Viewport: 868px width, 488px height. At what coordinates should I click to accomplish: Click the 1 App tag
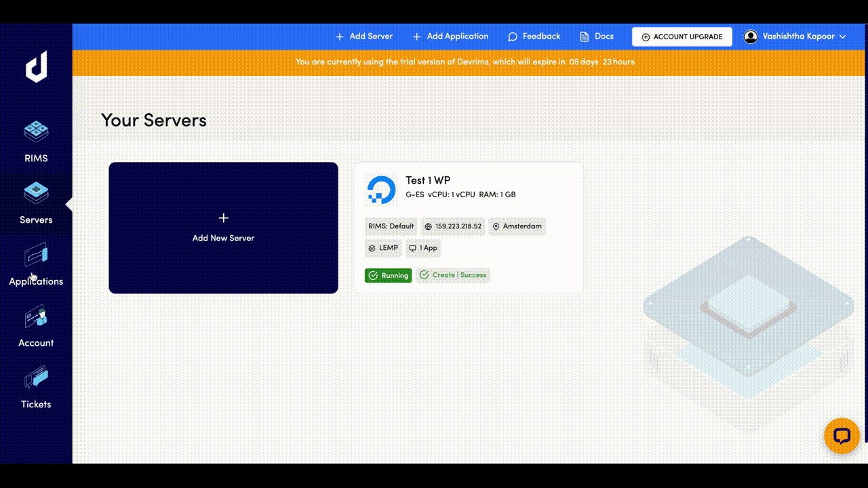[423, 248]
